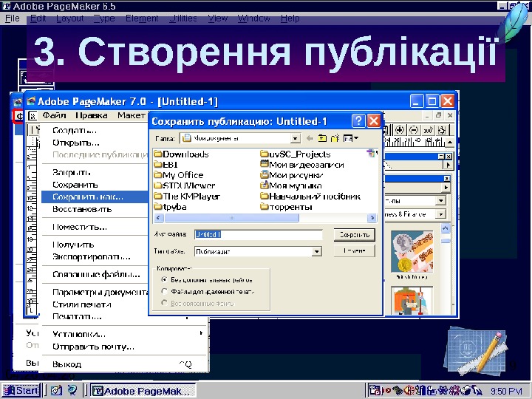This screenshot has width=532, height=399.
Task: Choose Открыть... from file menu
Action: 76,143
